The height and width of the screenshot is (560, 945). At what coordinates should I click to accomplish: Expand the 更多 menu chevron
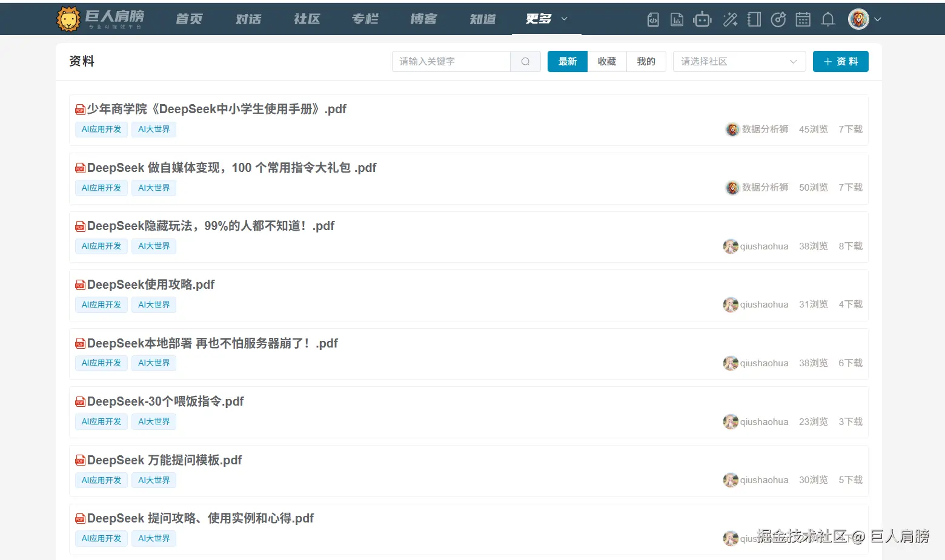(565, 19)
